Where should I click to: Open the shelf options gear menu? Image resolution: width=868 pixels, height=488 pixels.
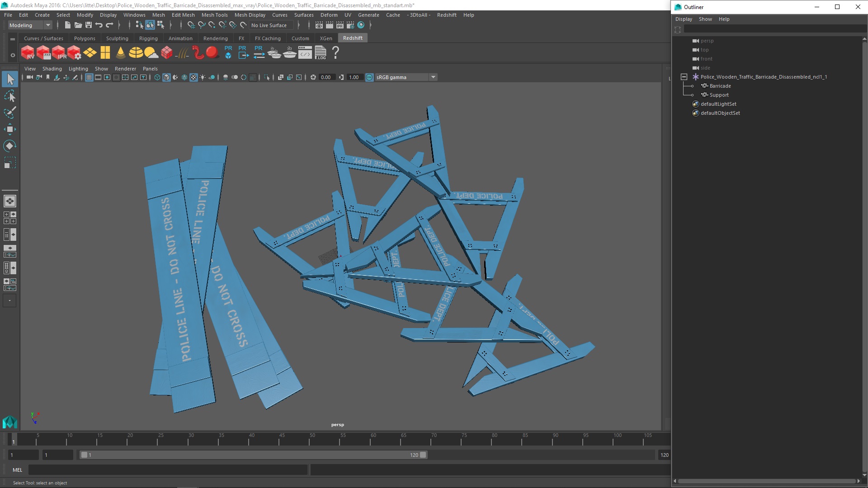13,55
